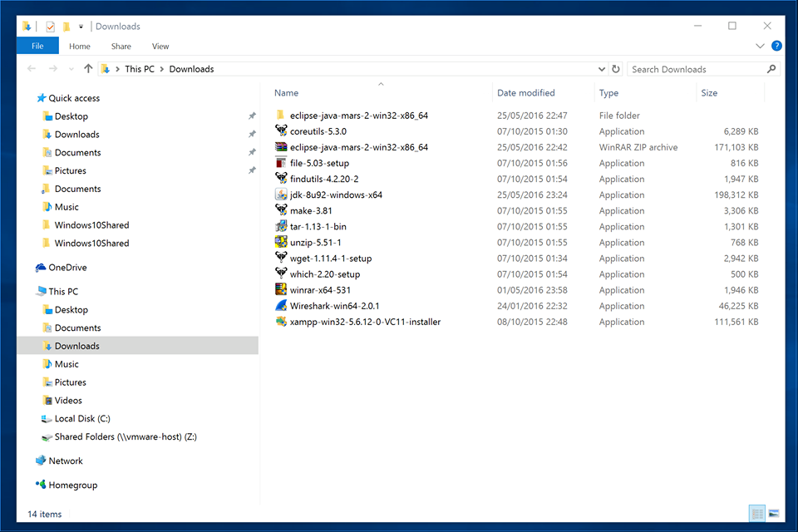Image resolution: width=798 pixels, height=532 pixels.
Task: Sort by Date modified column header
Action: [525, 93]
